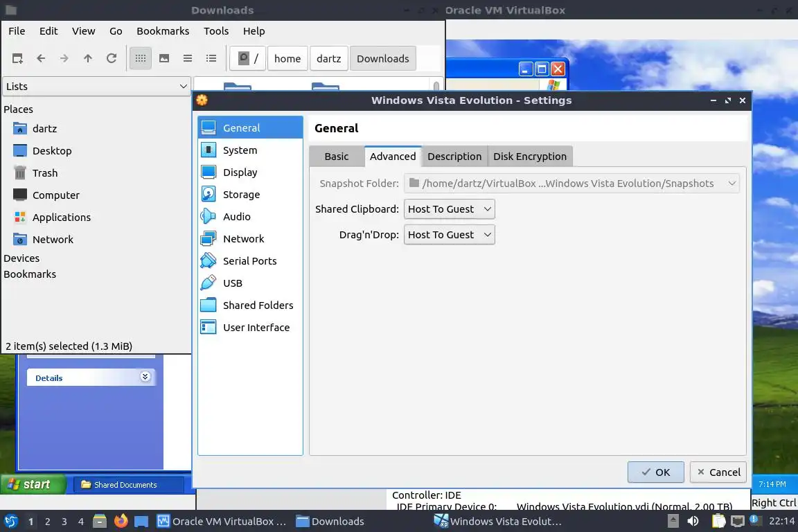This screenshot has width=798, height=532.
Task: Open the Shared Folders settings category
Action: pos(250,305)
